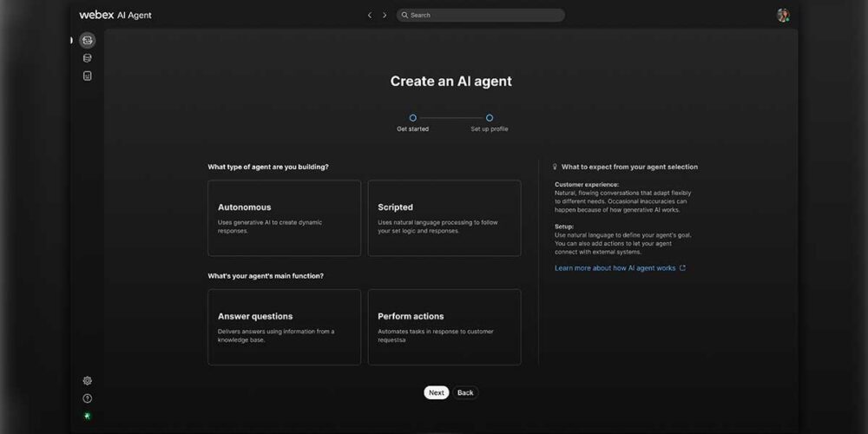Click the 'Customer experience:' label

pos(587,184)
